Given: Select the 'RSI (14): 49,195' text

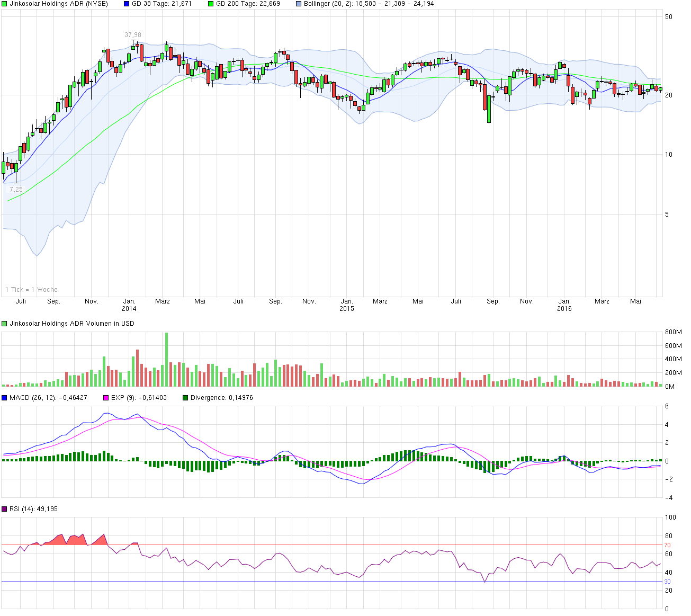Looking at the screenshot, I should [x=33, y=509].
